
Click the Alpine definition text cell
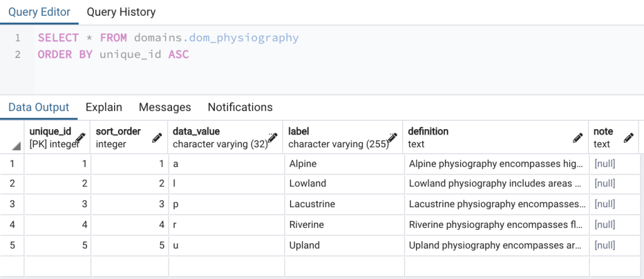[495, 164]
